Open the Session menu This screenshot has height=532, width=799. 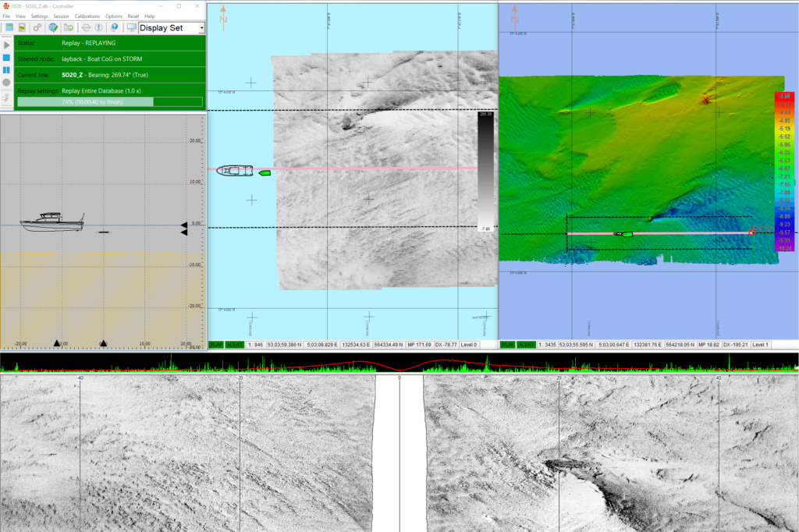[61, 16]
